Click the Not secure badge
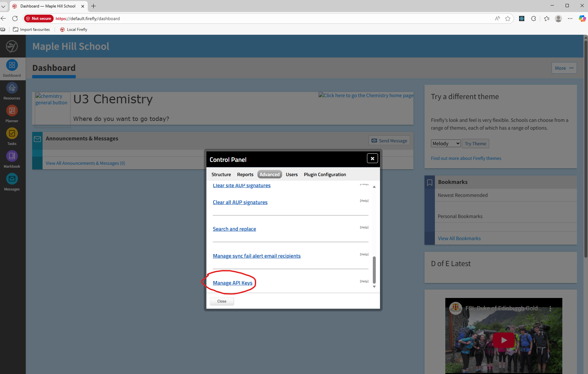This screenshot has width=588, height=374. (39, 19)
